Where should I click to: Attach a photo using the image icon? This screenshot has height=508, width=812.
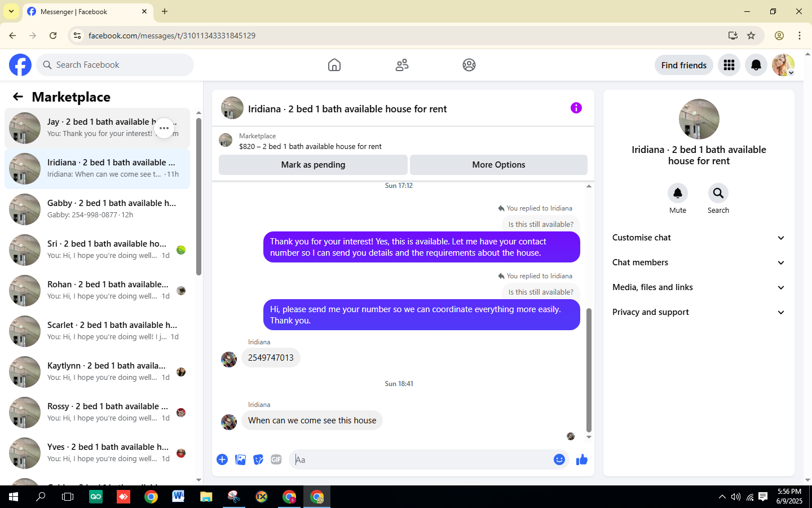click(x=240, y=459)
